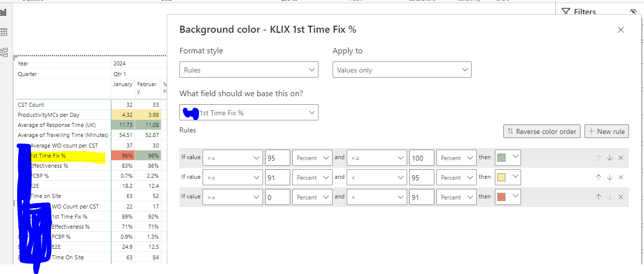Open first operator dropdown in the 95 rule
This screenshot has height=274, width=644.
(x=233, y=158)
